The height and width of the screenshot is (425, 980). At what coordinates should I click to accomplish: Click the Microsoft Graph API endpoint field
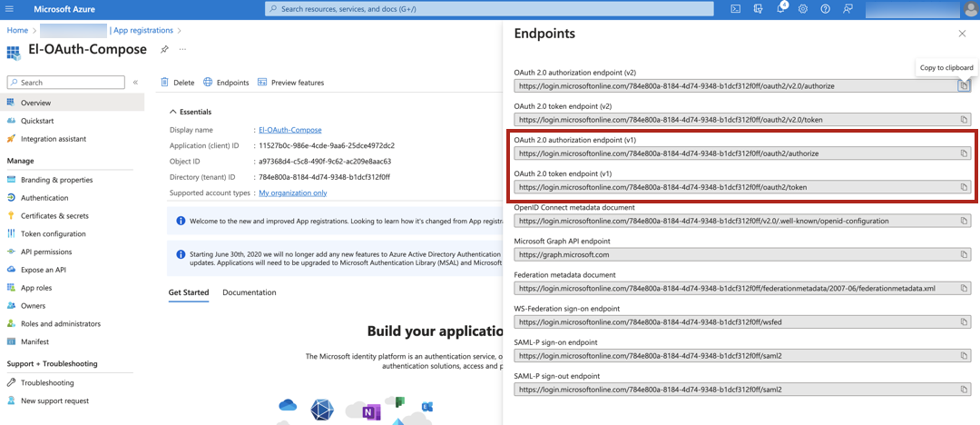tap(742, 254)
